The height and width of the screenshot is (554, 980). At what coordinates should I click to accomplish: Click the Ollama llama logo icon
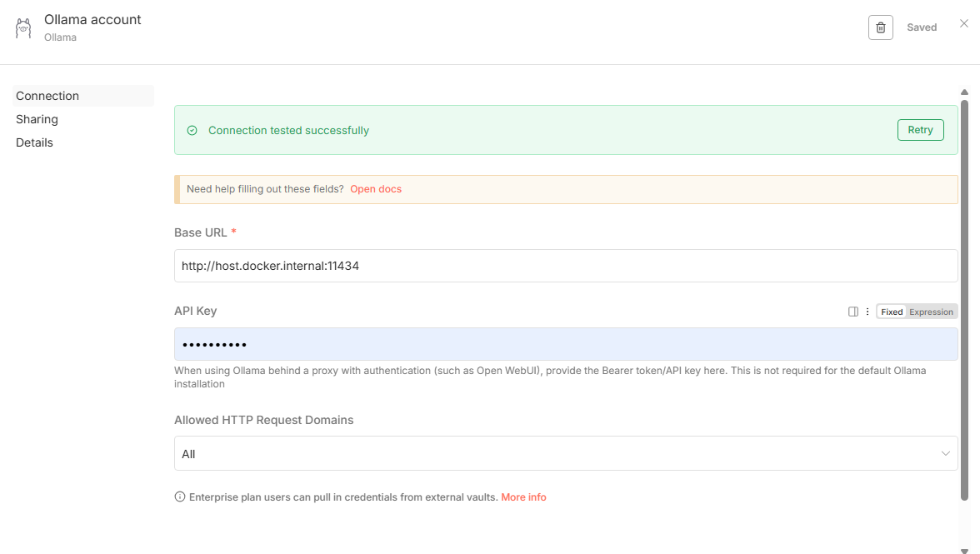(x=23, y=28)
